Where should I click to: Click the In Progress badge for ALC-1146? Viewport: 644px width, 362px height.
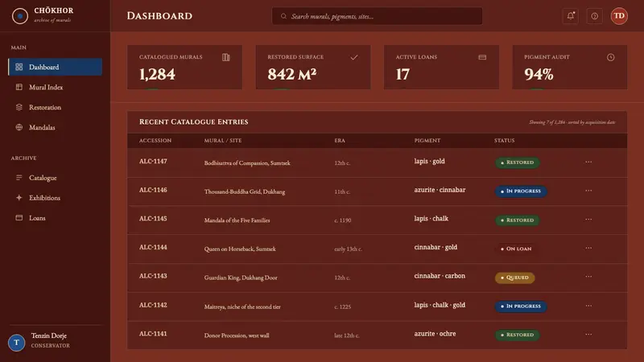521,191
